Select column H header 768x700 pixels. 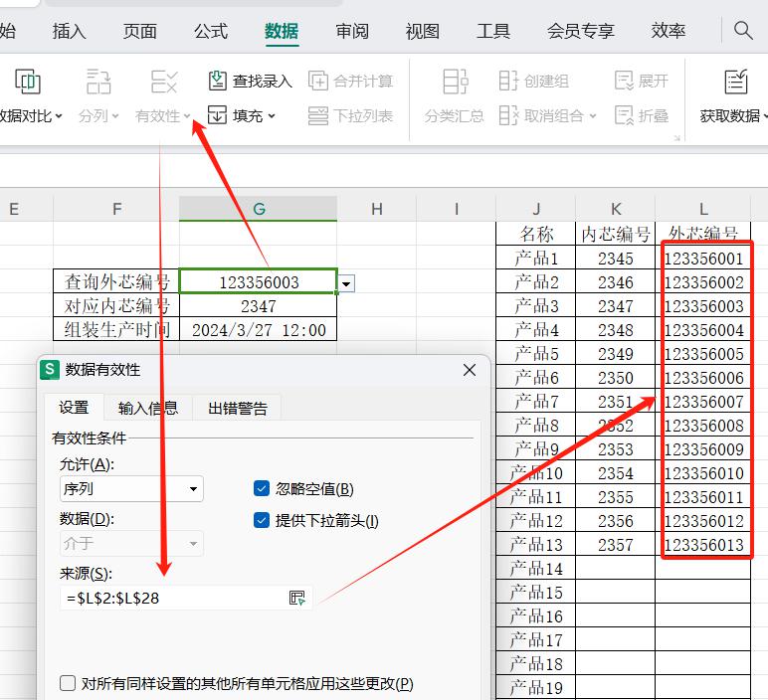(x=377, y=209)
